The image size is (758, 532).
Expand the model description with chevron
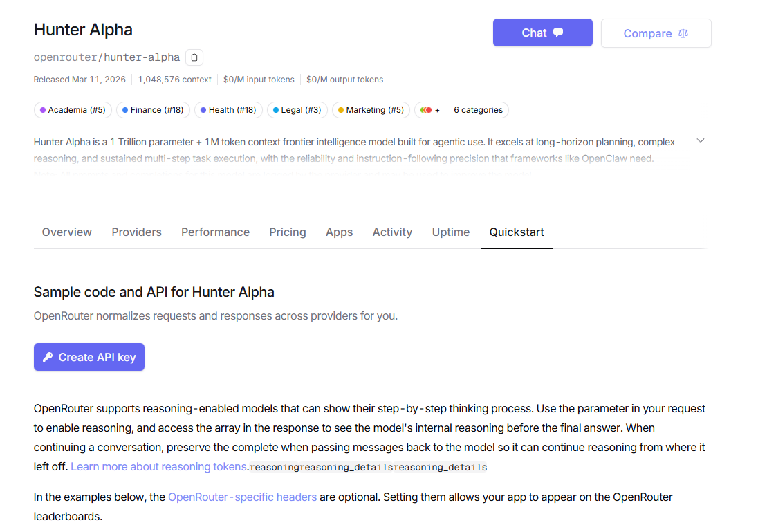coord(700,141)
